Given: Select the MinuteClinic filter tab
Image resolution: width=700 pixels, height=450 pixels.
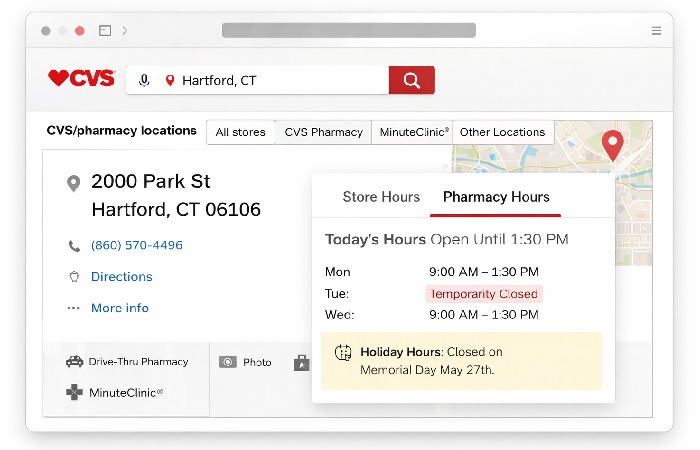Looking at the screenshot, I should tap(412, 132).
